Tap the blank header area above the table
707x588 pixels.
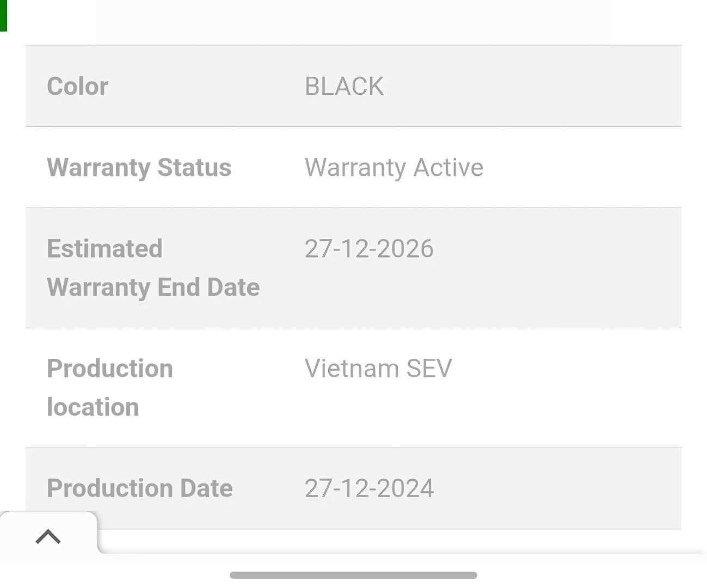353,22
